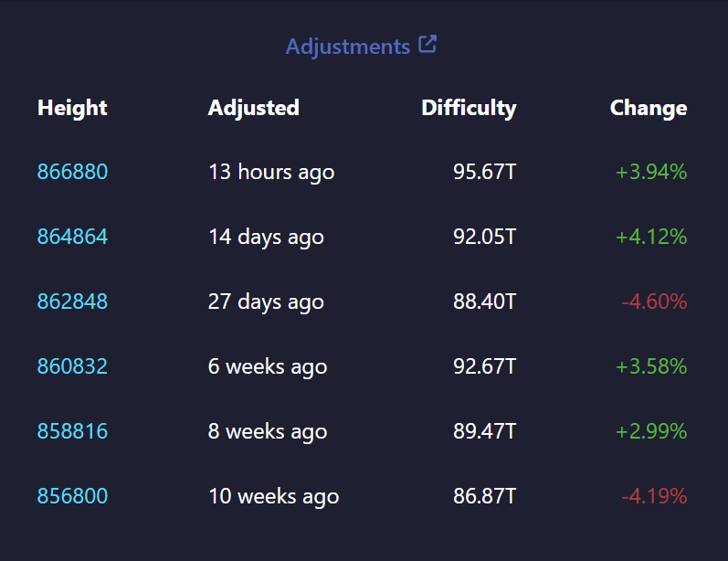
Task: Open the Adjustments title link
Action: coord(348,47)
